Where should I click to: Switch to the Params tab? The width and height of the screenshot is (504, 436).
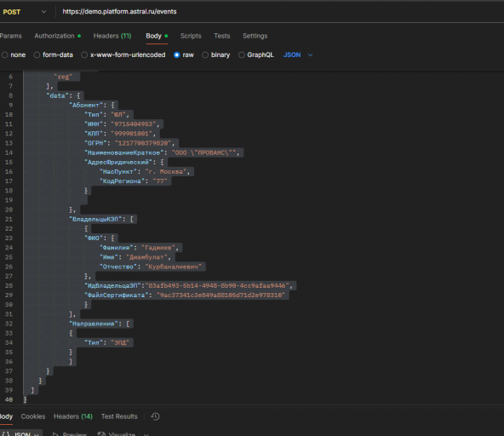(x=10, y=36)
